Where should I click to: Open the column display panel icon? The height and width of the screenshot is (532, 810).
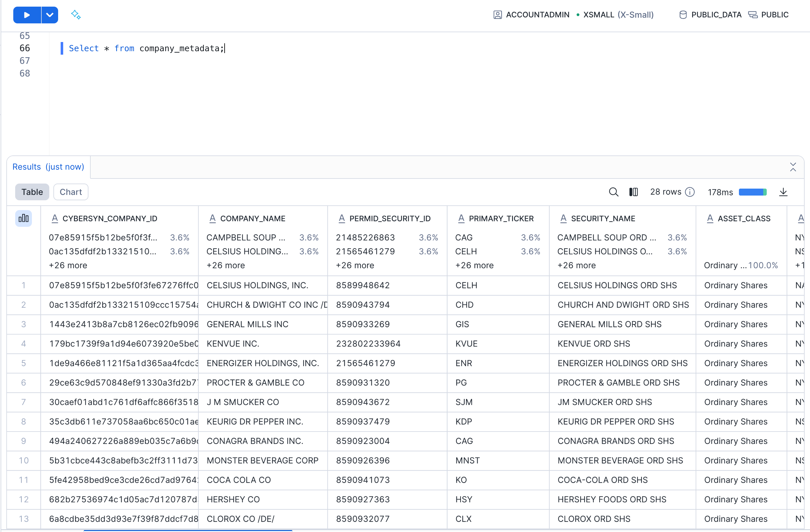point(633,192)
